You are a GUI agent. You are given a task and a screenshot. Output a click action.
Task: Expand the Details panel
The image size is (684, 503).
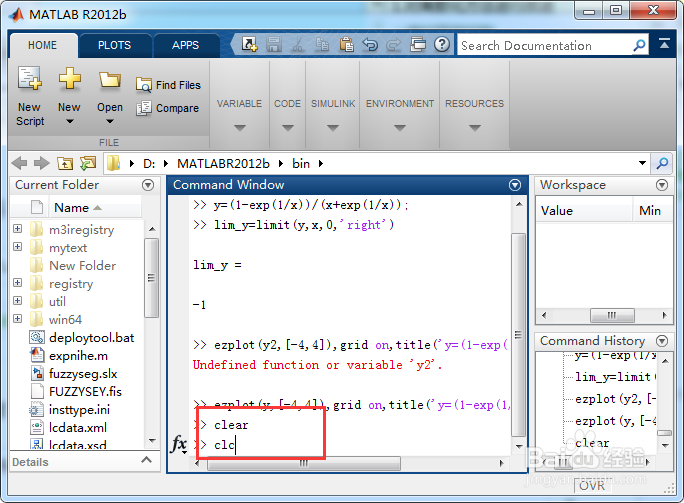147,460
